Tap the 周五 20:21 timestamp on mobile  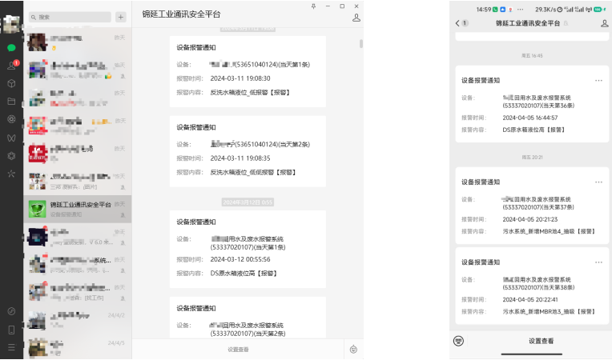(532, 158)
